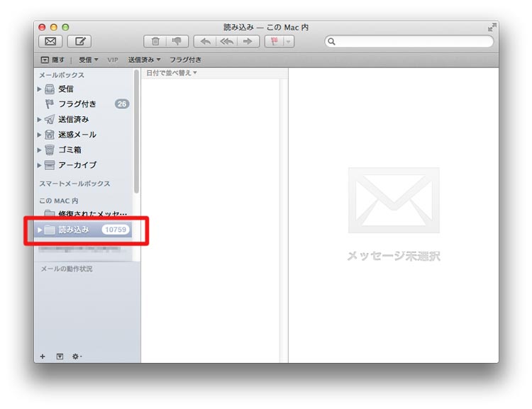Click the Reply All double-arrow button
Image resolution: width=532 pixels, height=409 pixels.
[227, 41]
